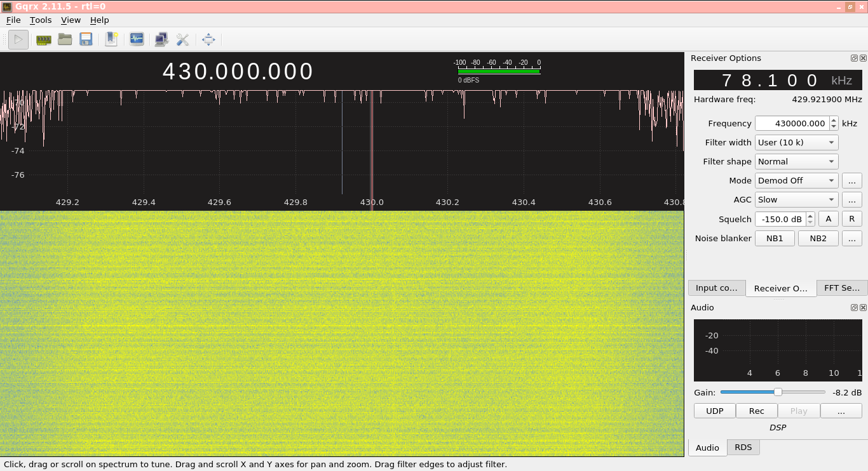Click the Play audio button
868x471 pixels.
(799, 411)
